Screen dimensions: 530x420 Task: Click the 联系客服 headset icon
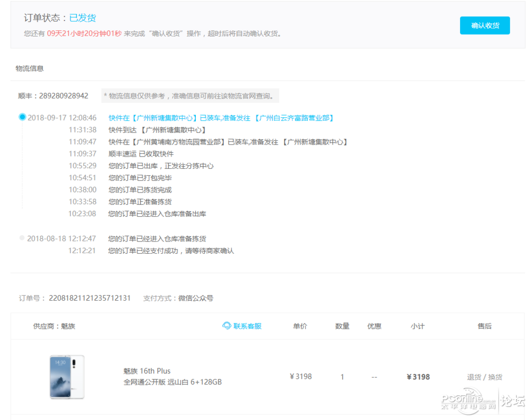click(x=227, y=326)
